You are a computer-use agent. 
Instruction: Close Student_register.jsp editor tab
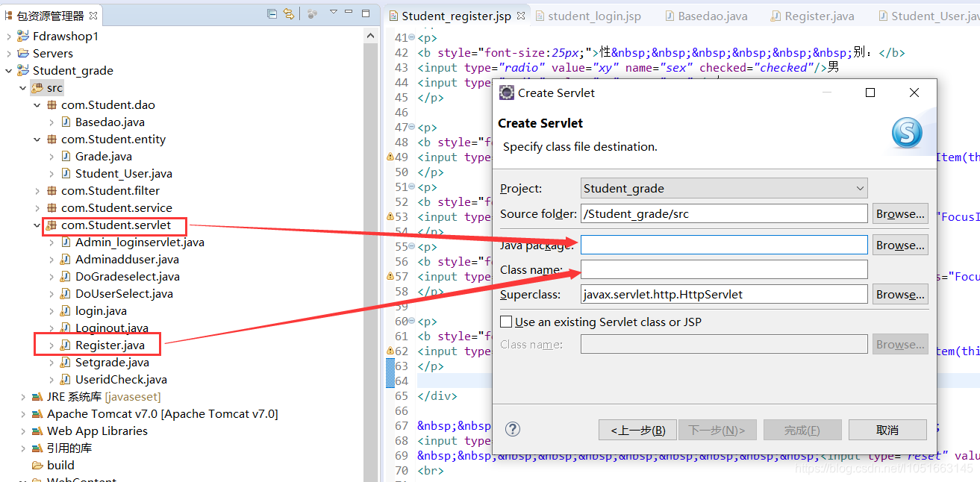coord(520,16)
